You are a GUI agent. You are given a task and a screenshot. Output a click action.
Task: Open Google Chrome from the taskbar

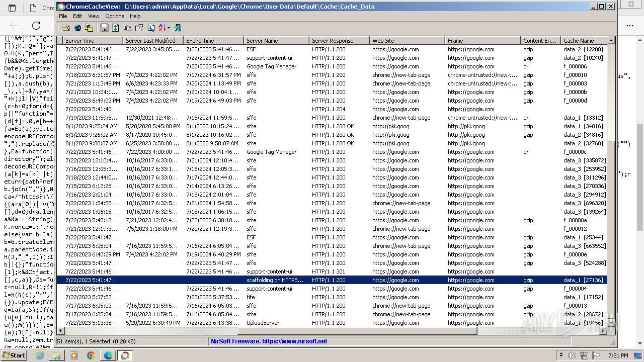(x=91, y=355)
